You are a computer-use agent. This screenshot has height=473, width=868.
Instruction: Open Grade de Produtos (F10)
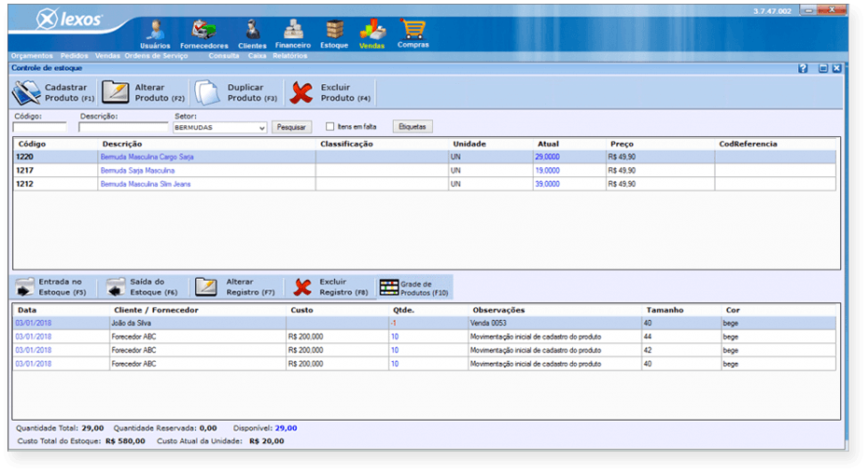414,287
